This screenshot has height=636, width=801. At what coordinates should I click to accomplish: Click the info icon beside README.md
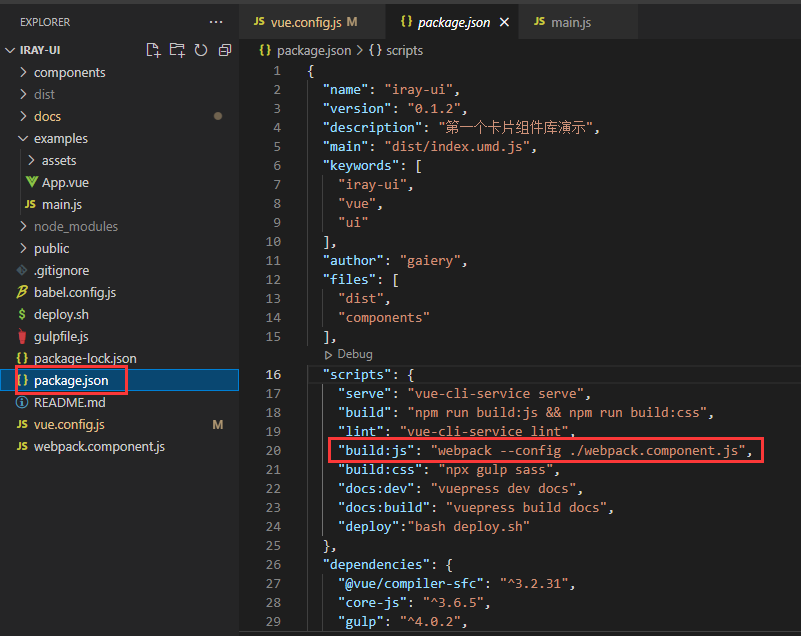tap(22, 402)
